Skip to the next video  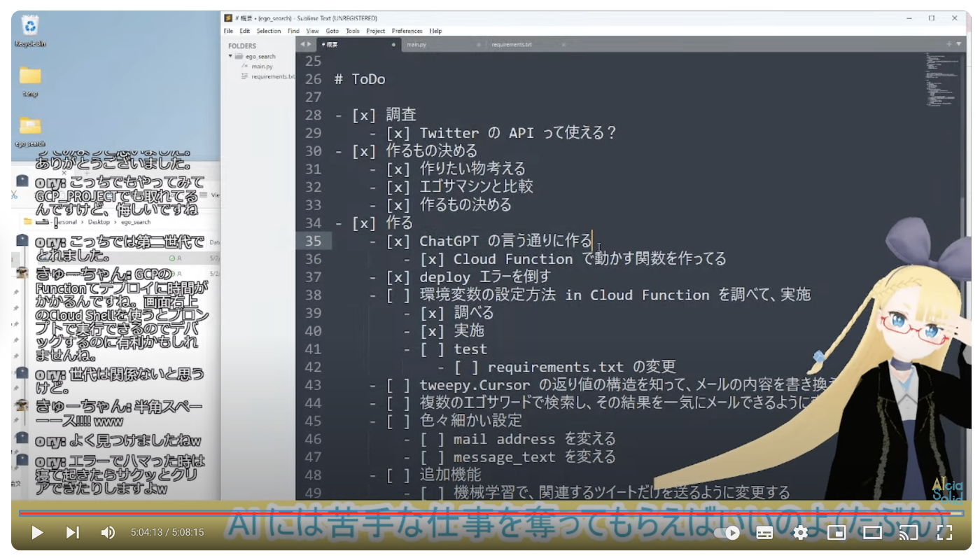click(x=73, y=532)
